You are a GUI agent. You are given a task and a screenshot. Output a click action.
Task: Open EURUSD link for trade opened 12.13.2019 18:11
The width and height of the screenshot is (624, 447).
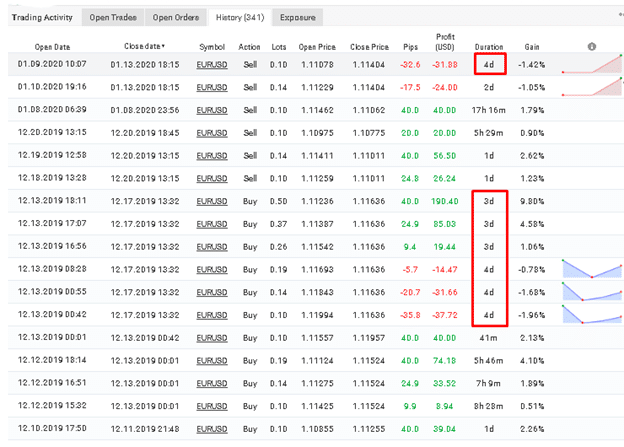212,201
